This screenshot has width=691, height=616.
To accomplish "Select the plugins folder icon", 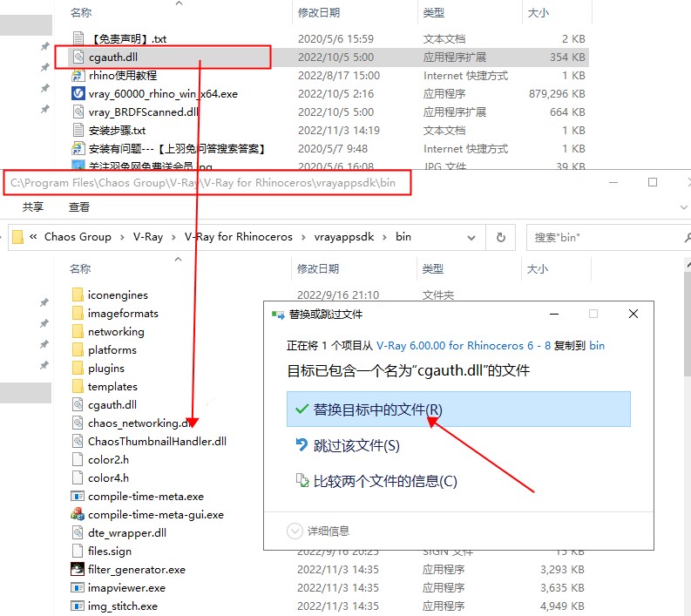I will 78,368.
